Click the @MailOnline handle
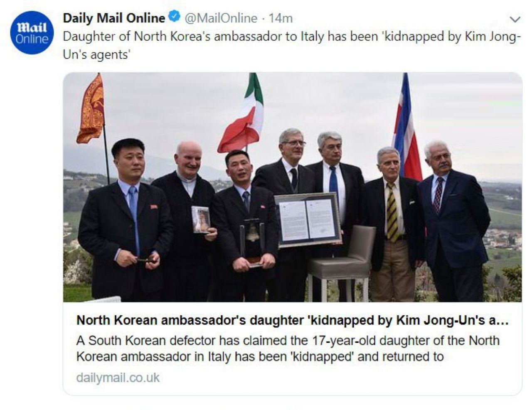The height and width of the screenshot is (410, 532). coord(220,18)
